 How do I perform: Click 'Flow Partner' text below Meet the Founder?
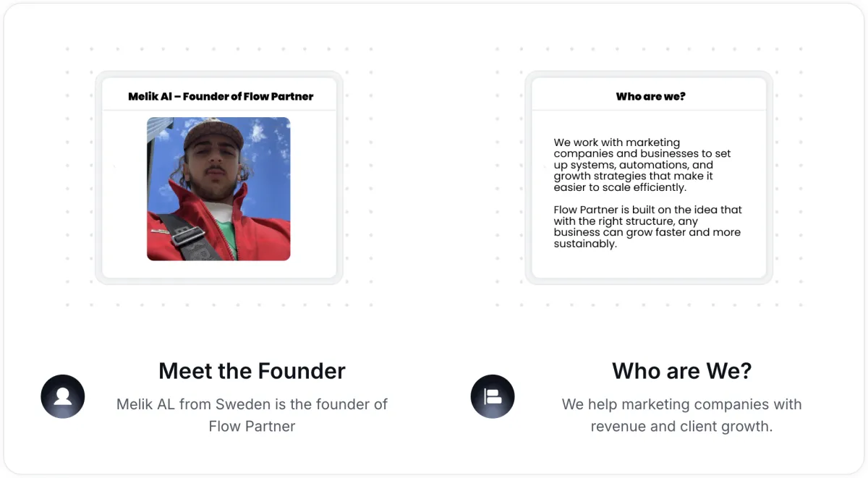point(252,426)
